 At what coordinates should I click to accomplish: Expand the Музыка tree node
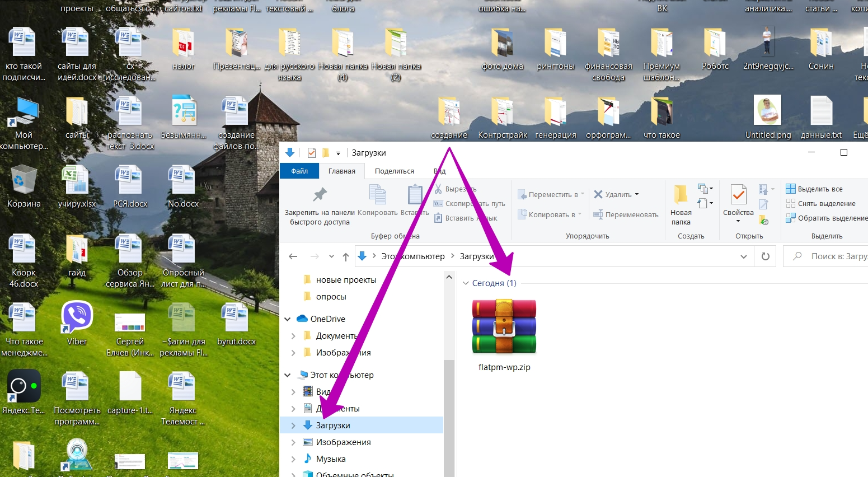293,459
